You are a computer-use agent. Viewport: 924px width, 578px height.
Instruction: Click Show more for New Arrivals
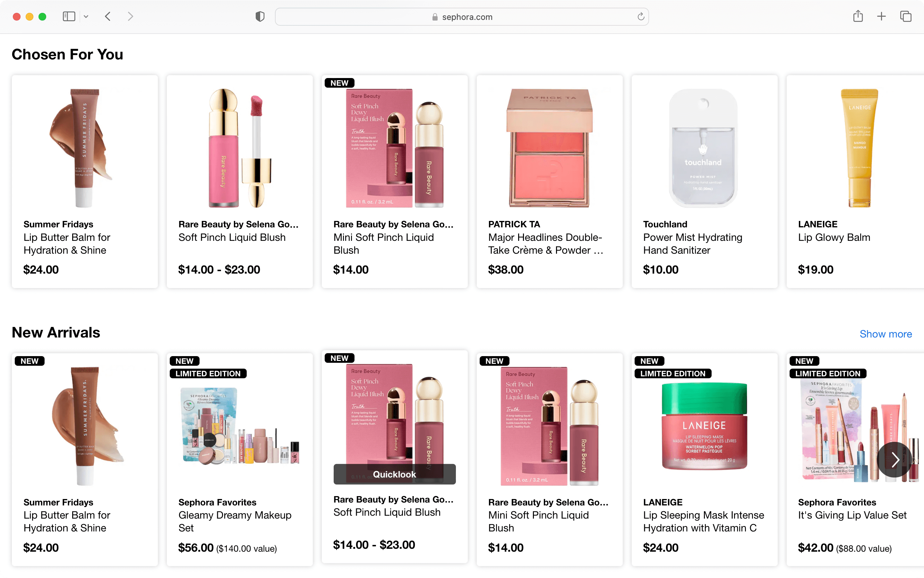point(886,334)
